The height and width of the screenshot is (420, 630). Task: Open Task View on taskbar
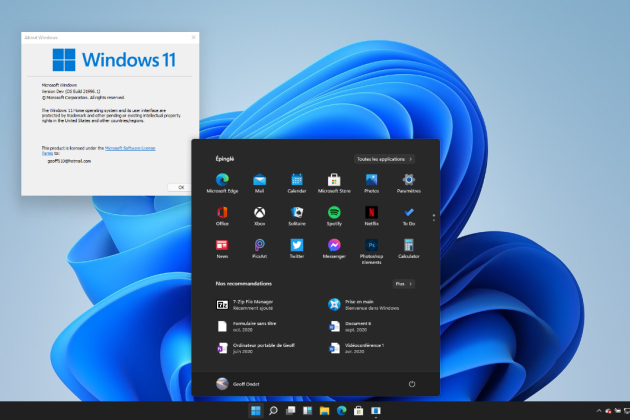tap(290, 410)
